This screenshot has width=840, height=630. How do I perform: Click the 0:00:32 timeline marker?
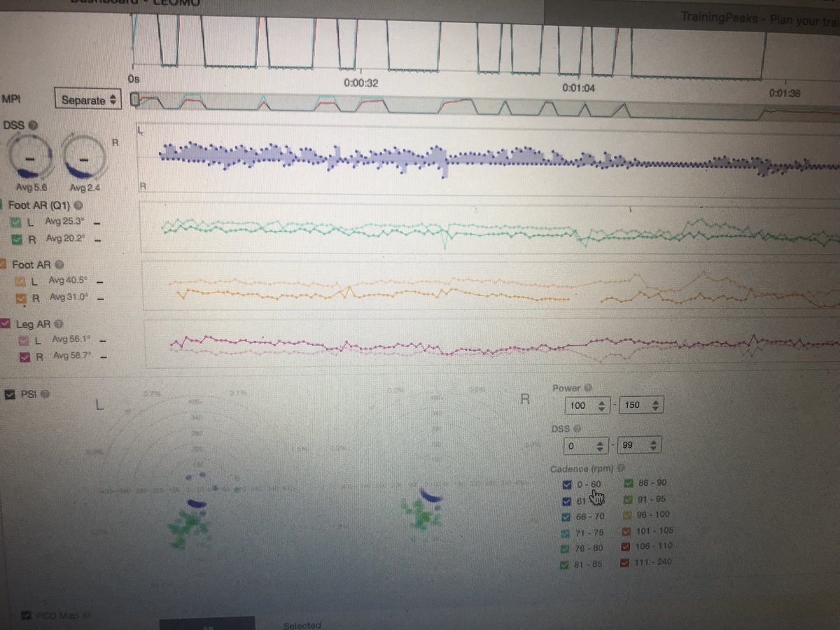(360, 83)
